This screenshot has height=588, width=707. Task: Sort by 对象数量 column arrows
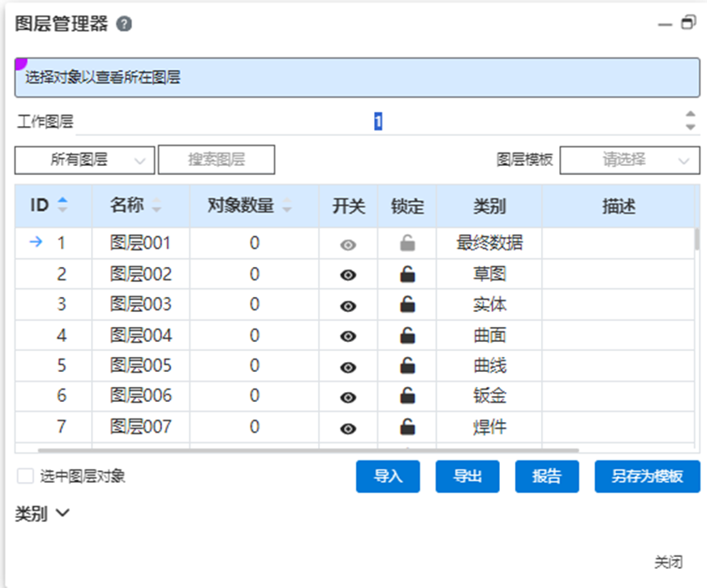[287, 207]
